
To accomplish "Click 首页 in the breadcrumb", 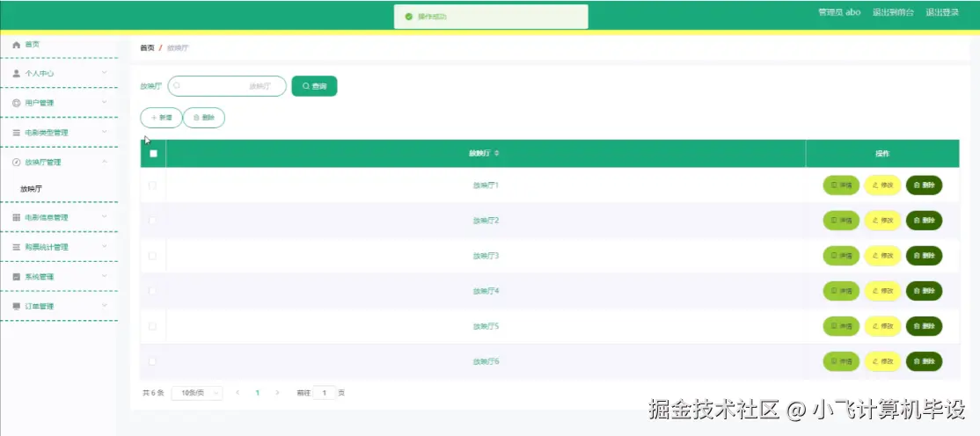I will click(147, 47).
